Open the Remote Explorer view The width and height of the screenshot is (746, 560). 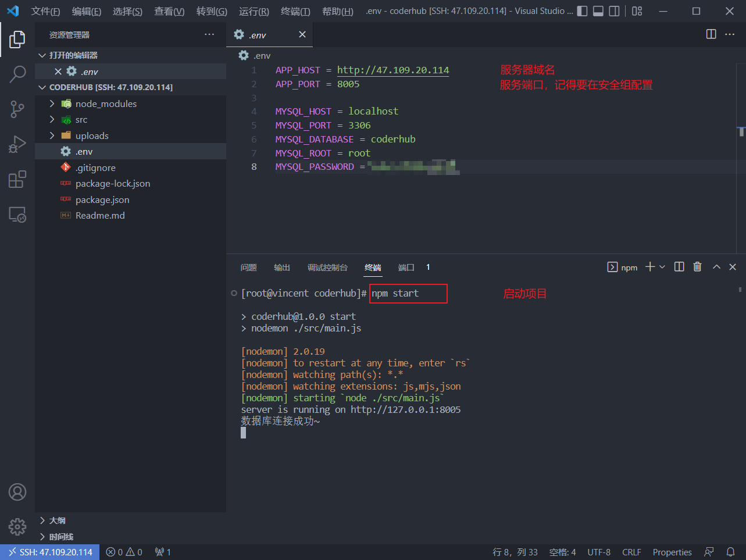click(17, 215)
